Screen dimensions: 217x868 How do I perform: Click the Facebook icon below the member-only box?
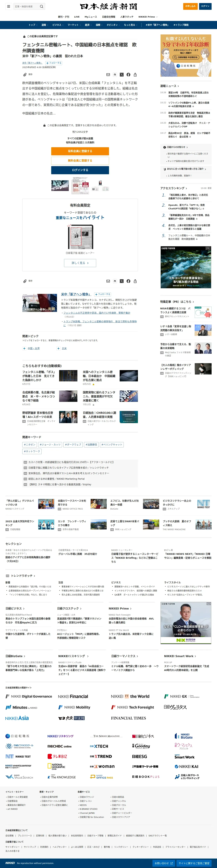tap(128, 281)
